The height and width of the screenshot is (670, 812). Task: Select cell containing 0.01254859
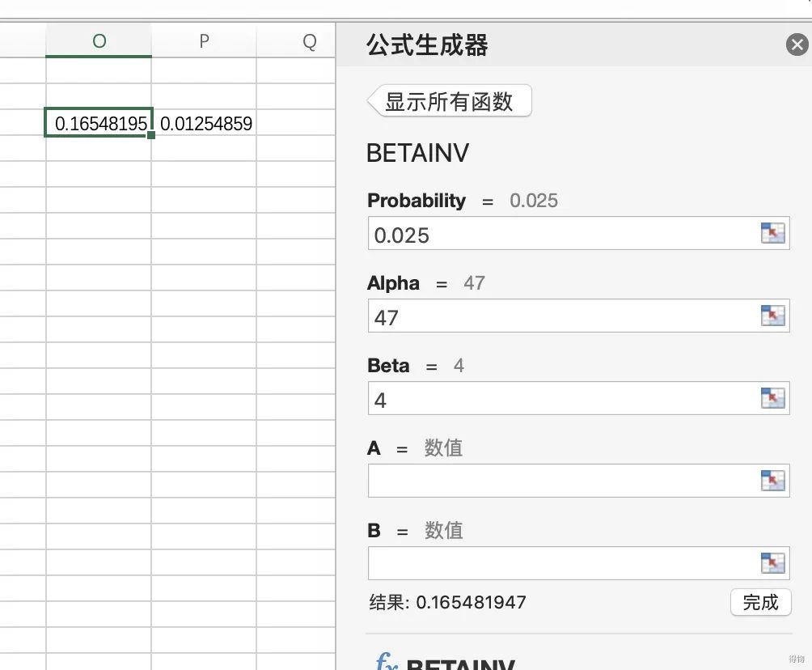[x=205, y=123]
